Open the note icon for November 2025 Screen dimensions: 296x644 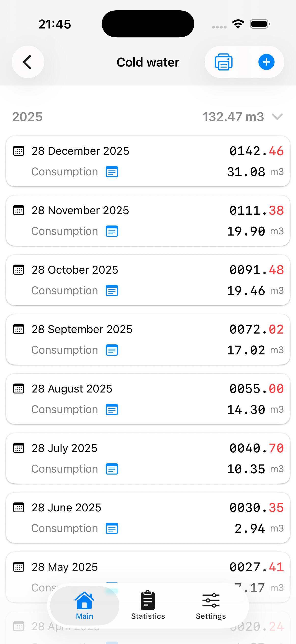click(x=112, y=231)
